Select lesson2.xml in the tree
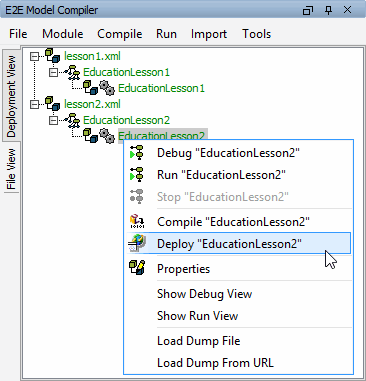Screen dimensions: 366x381 click(92, 104)
